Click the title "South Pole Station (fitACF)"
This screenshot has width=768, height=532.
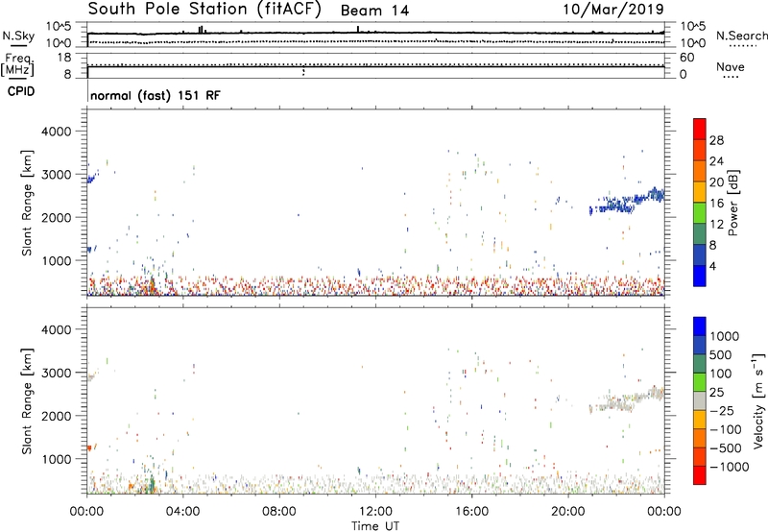coord(204,9)
